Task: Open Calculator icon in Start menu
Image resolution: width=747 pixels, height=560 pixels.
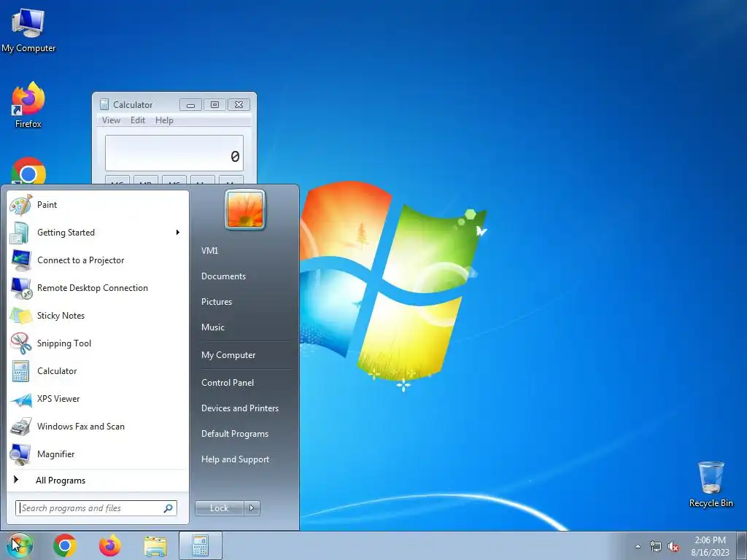Action: (21, 371)
